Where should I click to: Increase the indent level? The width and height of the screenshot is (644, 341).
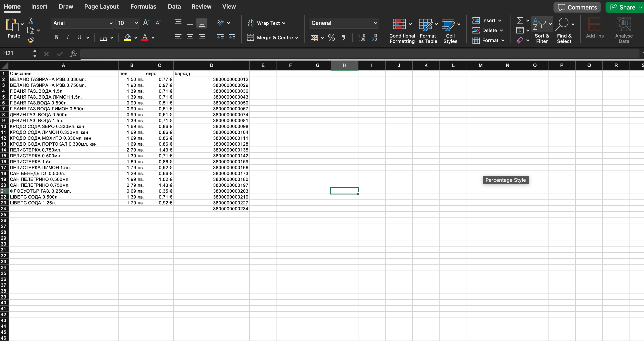coord(232,38)
